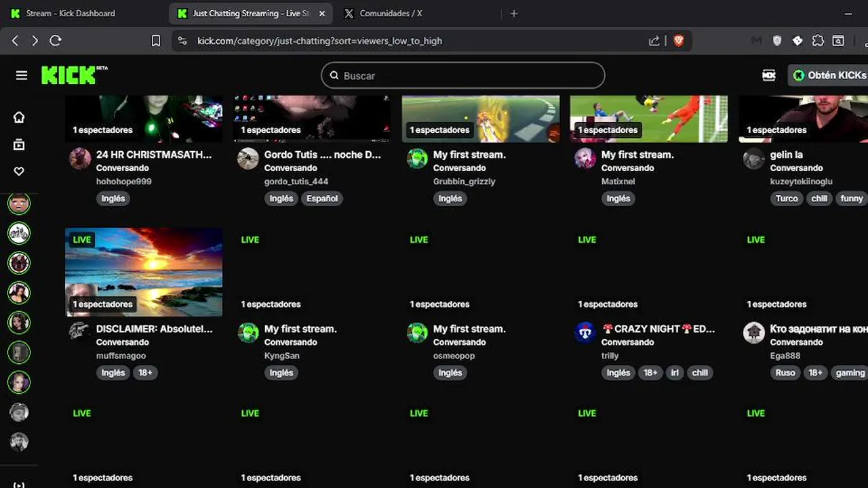The height and width of the screenshot is (488, 868).
Task: Open the Following heart icon in the sidebar
Action: coord(19,171)
